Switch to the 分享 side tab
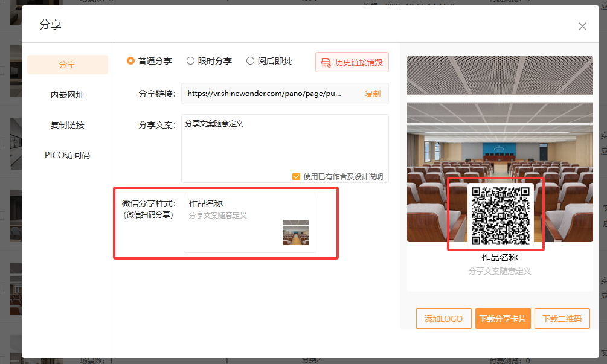 pos(68,65)
